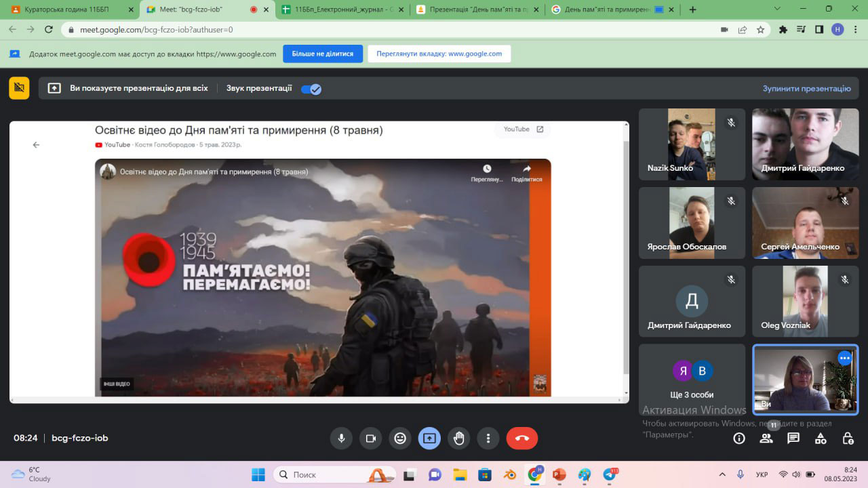Reload the page in Chrome
Image resolution: width=868 pixels, height=488 pixels.
point(49,30)
